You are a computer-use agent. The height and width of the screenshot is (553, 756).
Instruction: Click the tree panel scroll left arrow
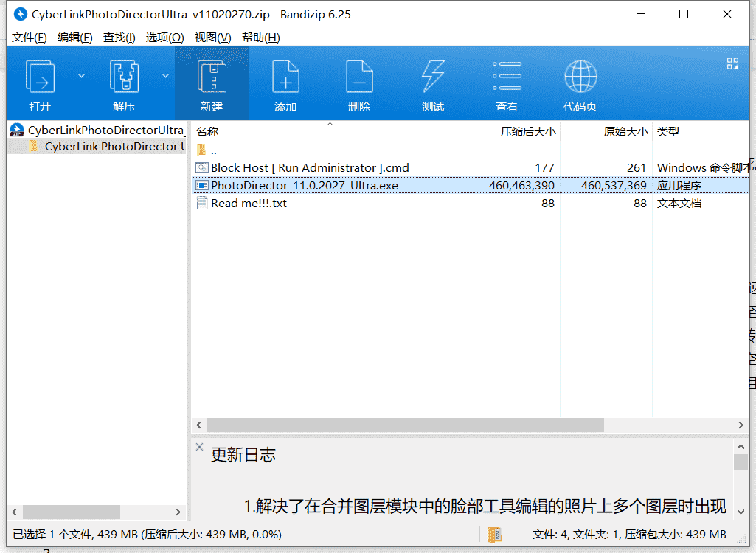(15, 512)
